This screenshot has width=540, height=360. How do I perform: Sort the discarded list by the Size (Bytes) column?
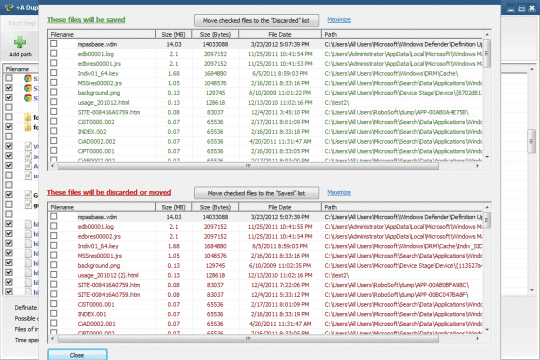pyautogui.click(x=215, y=207)
